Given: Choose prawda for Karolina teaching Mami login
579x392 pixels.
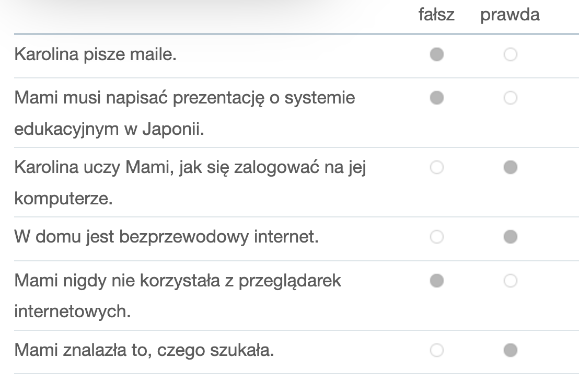Looking at the screenshot, I should [511, 167].
